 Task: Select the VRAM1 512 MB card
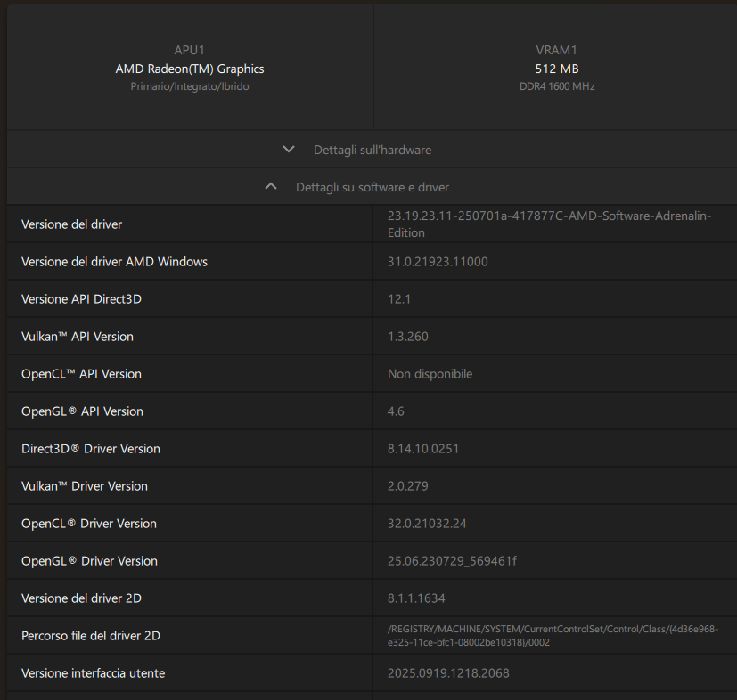coord(556,69)
